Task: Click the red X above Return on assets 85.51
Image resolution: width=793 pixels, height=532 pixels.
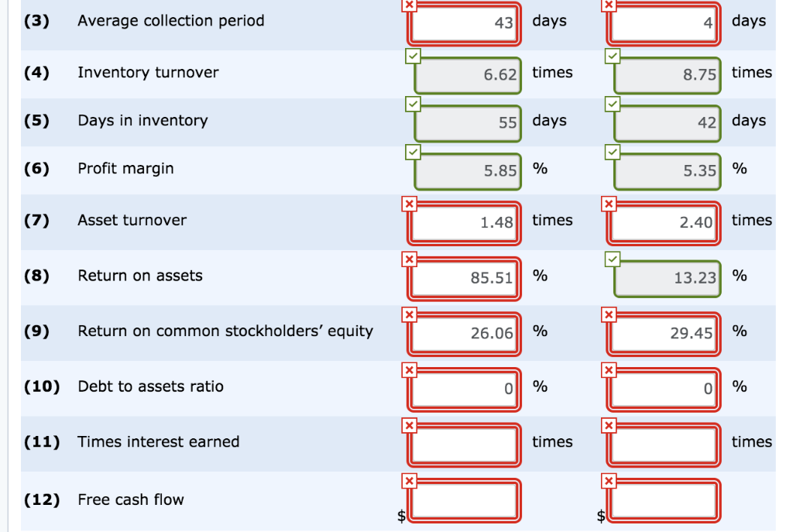Action: [410, 259]
